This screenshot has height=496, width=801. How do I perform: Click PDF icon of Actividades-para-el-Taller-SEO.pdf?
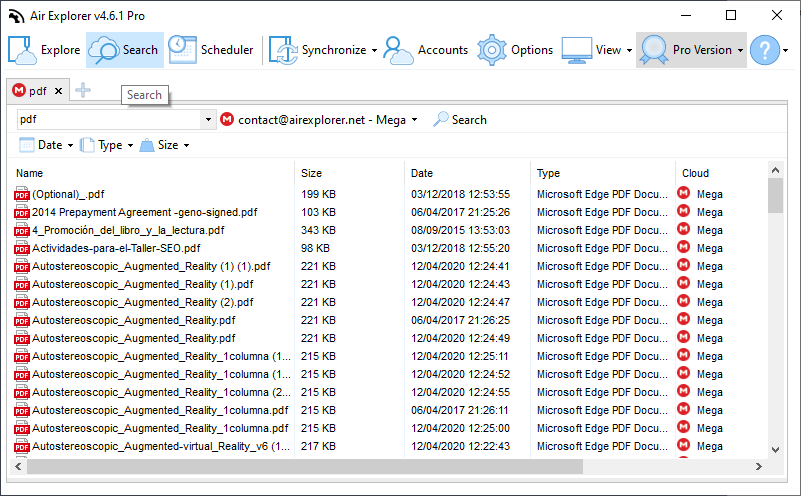click(22, 248)
